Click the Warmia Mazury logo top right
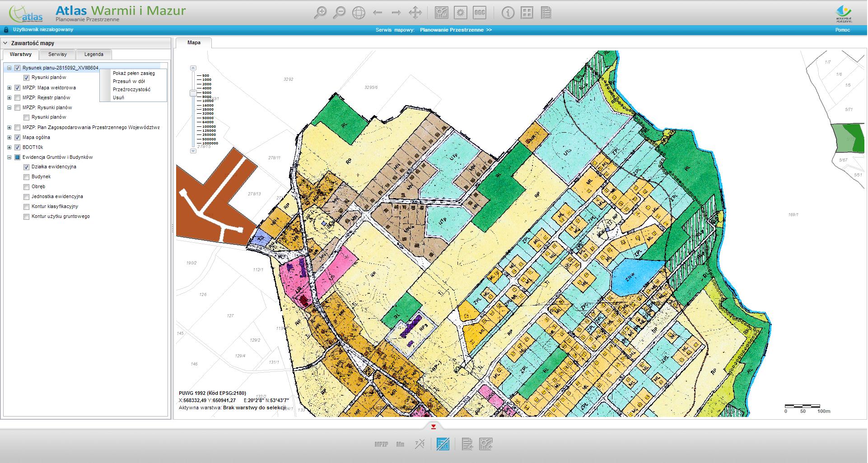This screenshot has width=868, height=463. coord(844,14)
